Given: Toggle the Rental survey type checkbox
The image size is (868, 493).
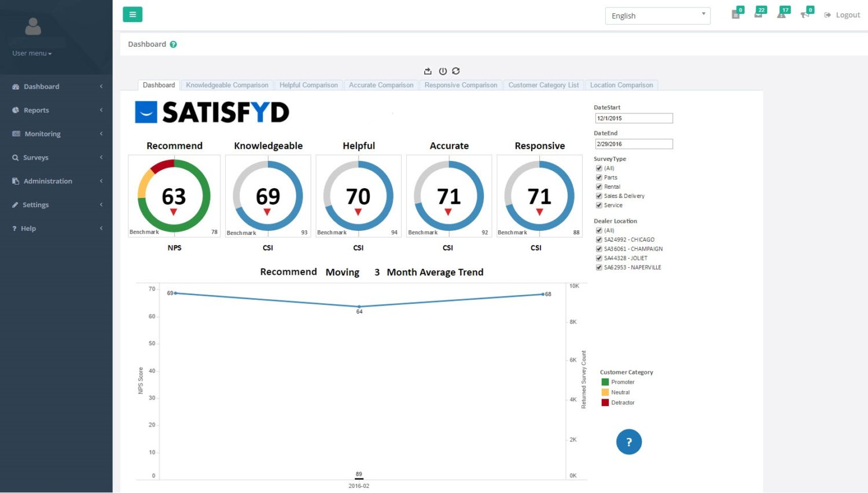Looking at the screenshot, I should [x=599, y=187].
